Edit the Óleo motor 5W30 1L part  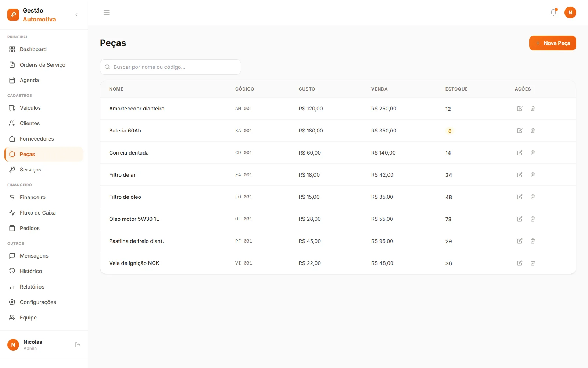[x=520, y=219]
